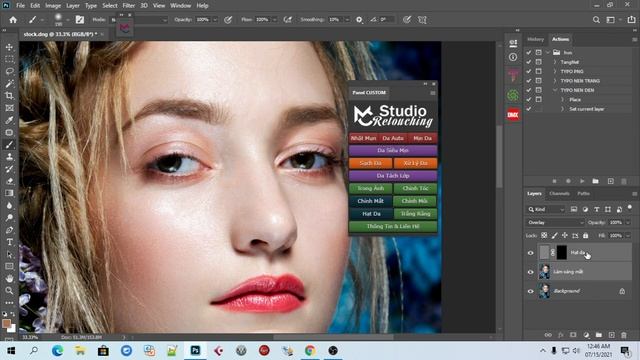640x360 pixels.
Task: Switch to the Channels tab
Action: [x=559, y=193]
